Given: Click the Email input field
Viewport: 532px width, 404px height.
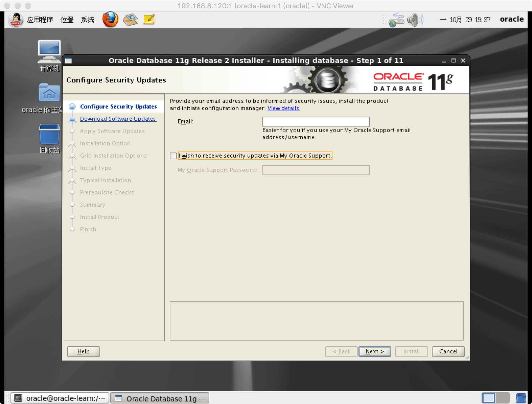Looking at the screenshot, I should tap(316, 121).
